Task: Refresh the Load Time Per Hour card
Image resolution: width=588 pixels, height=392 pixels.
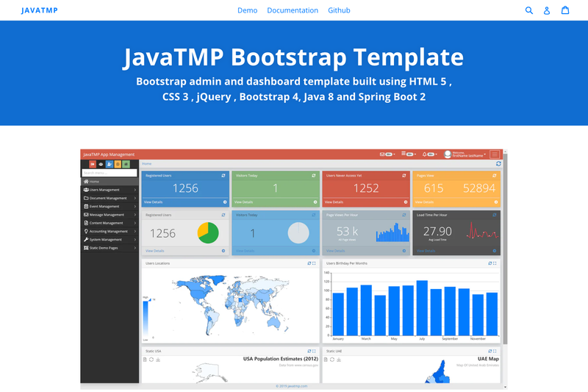Action: click(x=495, y=215)
